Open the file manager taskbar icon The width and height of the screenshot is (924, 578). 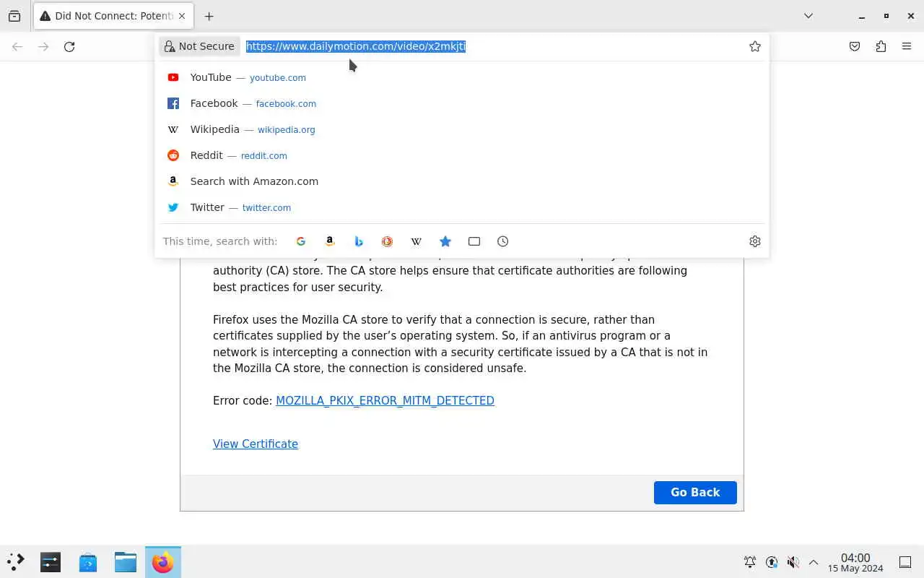tap(126, 561)
